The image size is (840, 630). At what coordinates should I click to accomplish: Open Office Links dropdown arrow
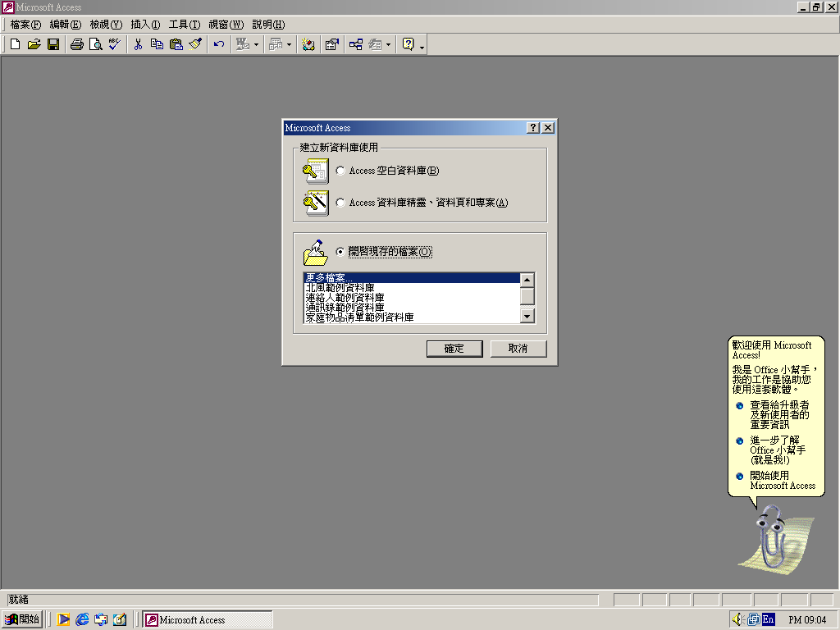[256, 44]
